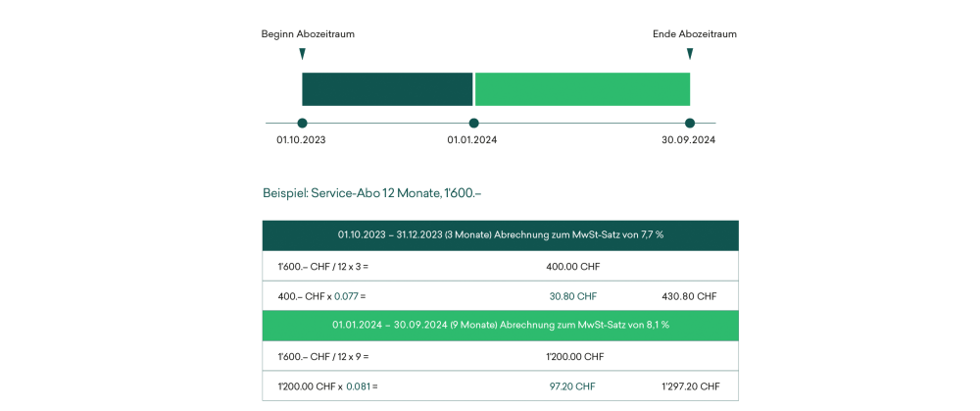Select the 400.00 CHF result cell
This screenshot has height=411, width=980.
(573, 266)
